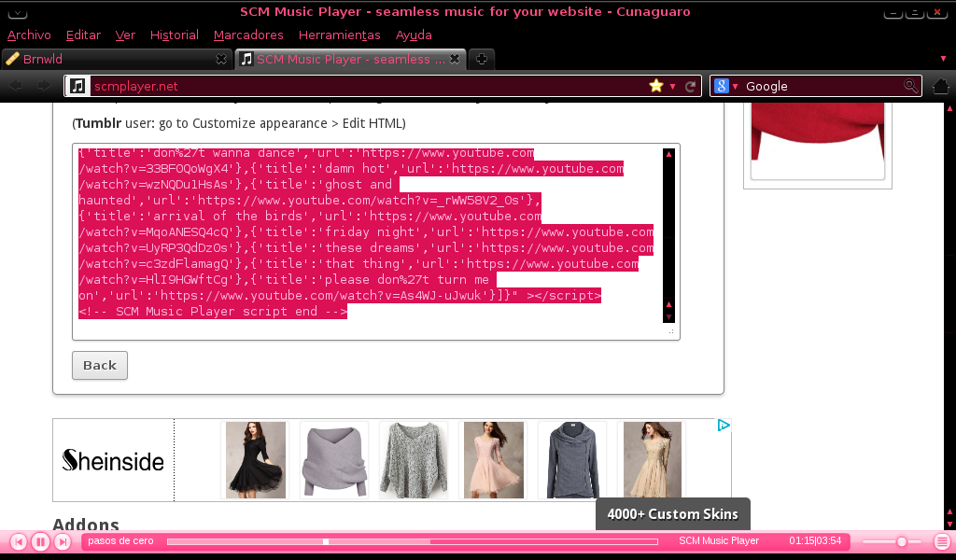Open the Herramientas menu

[x=339, y=35]
